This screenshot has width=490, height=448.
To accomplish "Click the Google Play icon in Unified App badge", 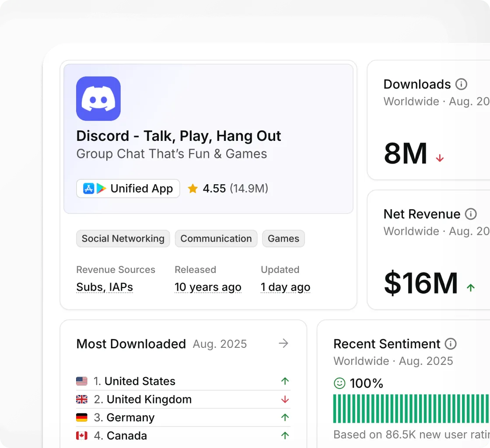I will [x=101, y=189].
